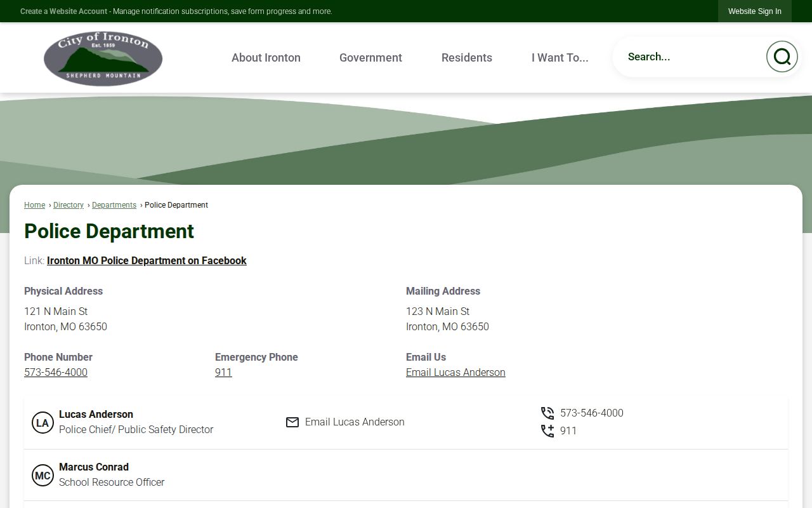This screenshot has height=508, width=812.
Task: Go to the Departments breadcrumb
Action: (114, 205)
